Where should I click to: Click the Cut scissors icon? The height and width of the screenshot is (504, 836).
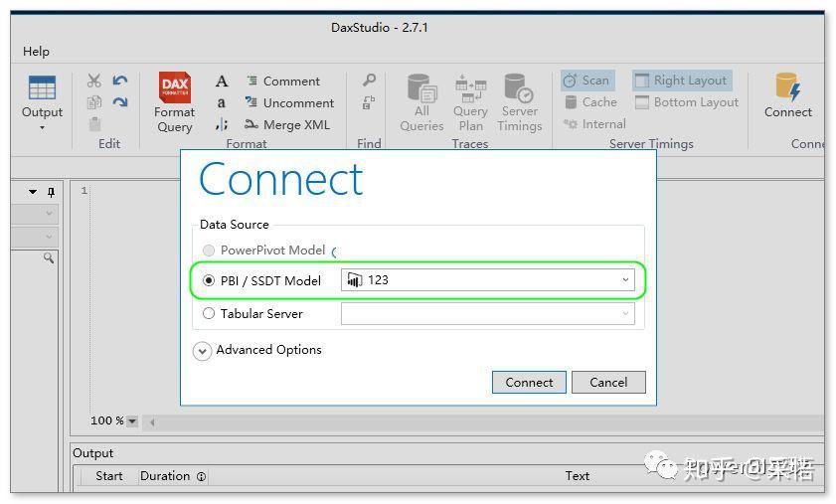coord(93,81)
